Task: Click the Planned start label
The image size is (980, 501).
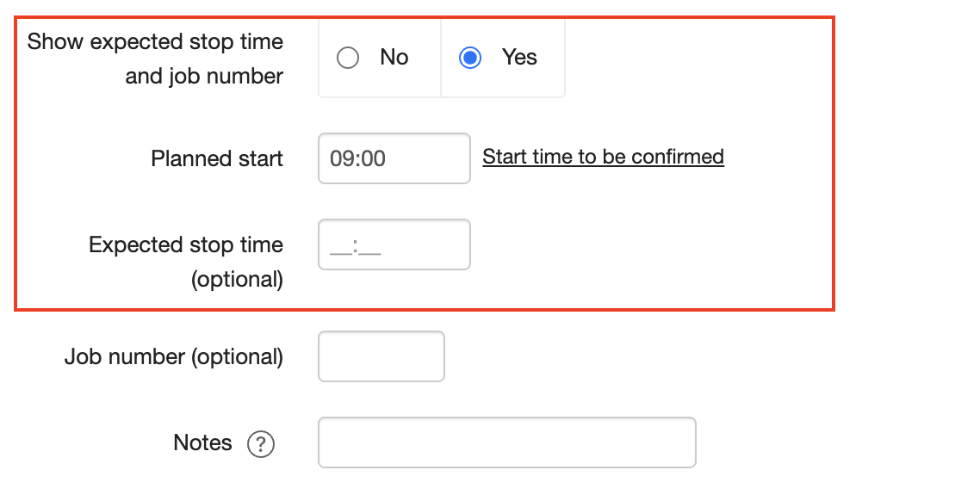Action: click(x=216, y=158)
